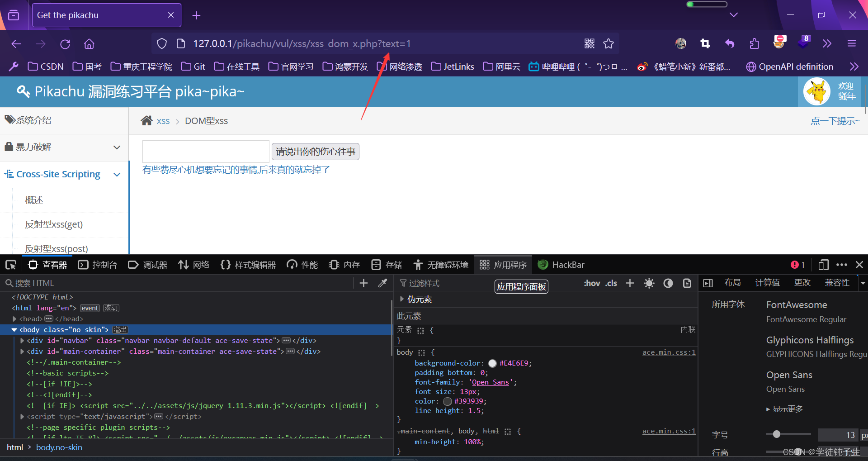
Task: Open the browser home page
Action: pos(89,44)
